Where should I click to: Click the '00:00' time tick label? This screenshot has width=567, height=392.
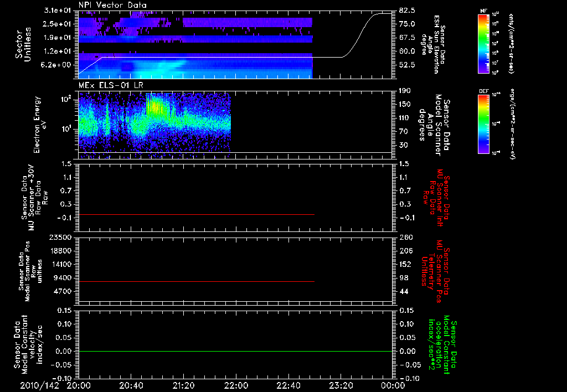pos(393,385)
